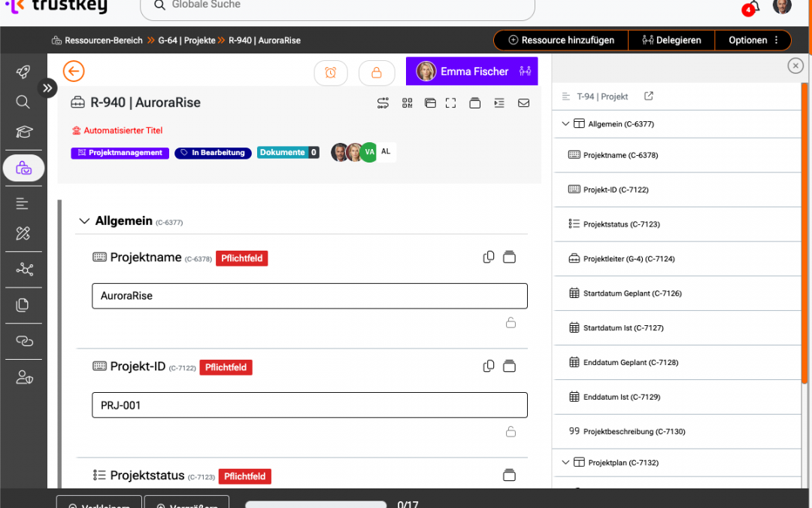Screen dimensions: 812x508
Task: Open the Optionen menu
Action: [x=754, y=41]
